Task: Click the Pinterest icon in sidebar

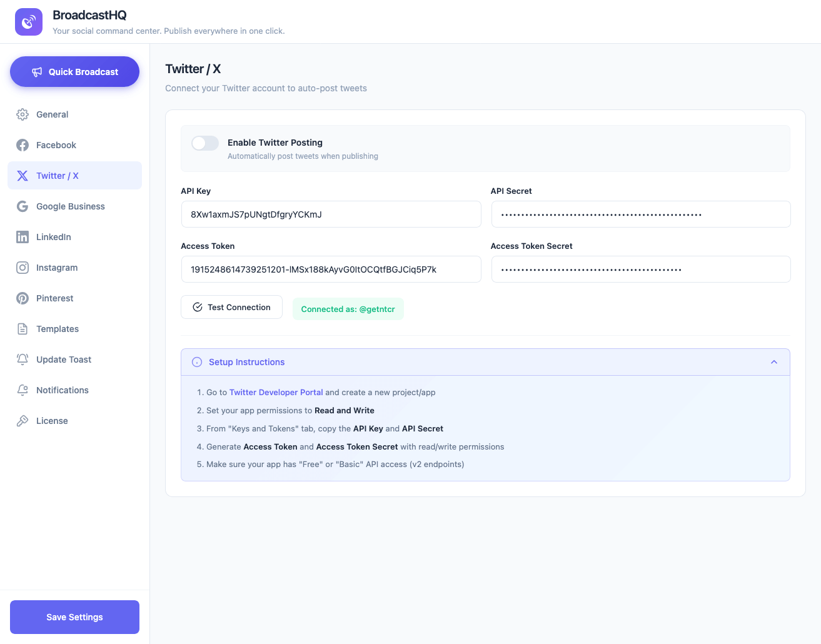Action: [x=23, y=298]
